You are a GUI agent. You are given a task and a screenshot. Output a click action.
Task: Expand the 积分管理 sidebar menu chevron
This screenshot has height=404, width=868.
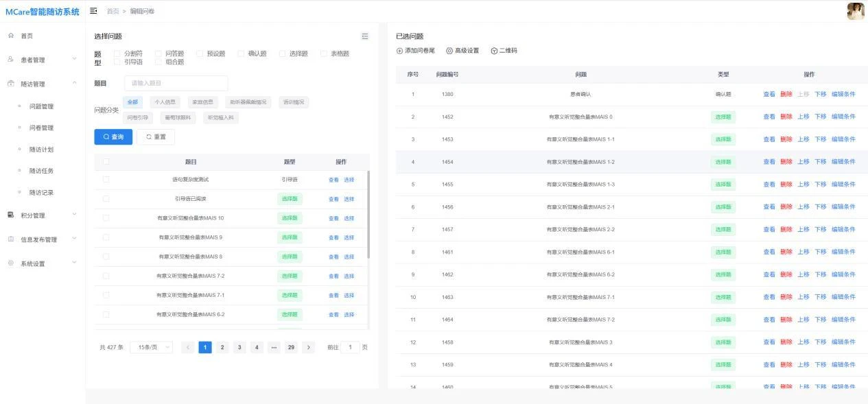point(74,215)
